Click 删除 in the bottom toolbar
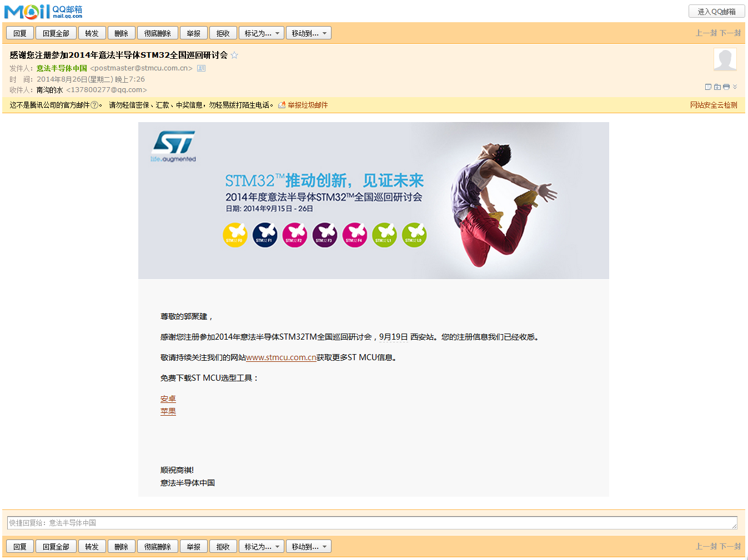 (122, 547)
